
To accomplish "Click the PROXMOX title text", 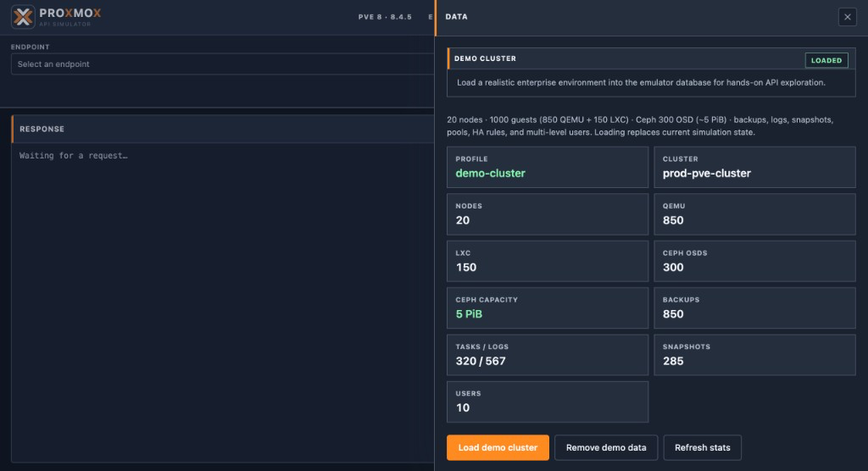I will pyautogui.click(x=70, y=14).
